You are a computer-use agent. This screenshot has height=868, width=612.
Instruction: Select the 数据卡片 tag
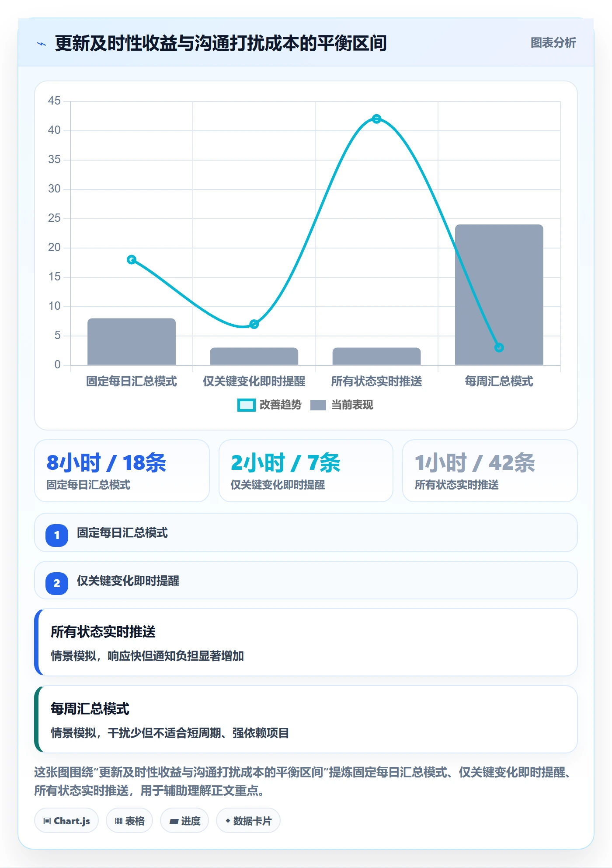pos(248,821)
